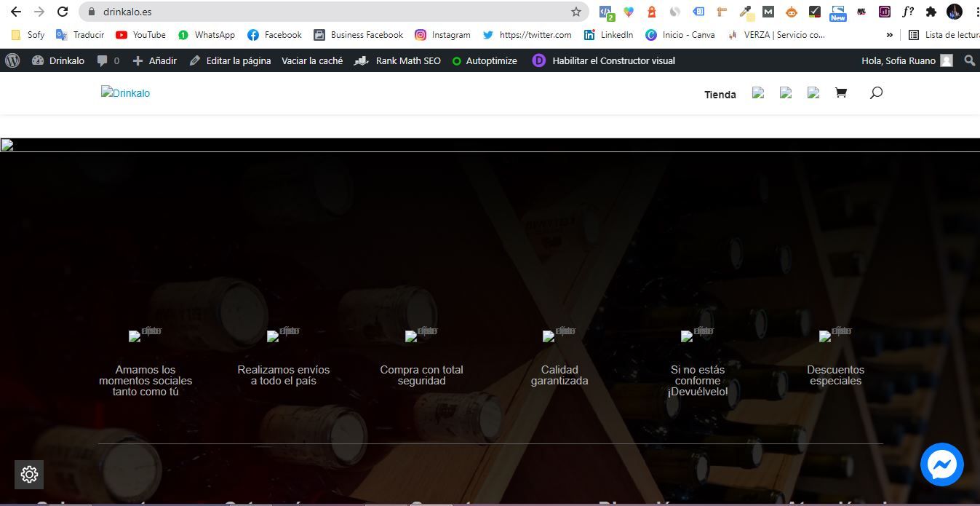Click Habilitar el Constructor visual
980x506 pixels.
604,60
